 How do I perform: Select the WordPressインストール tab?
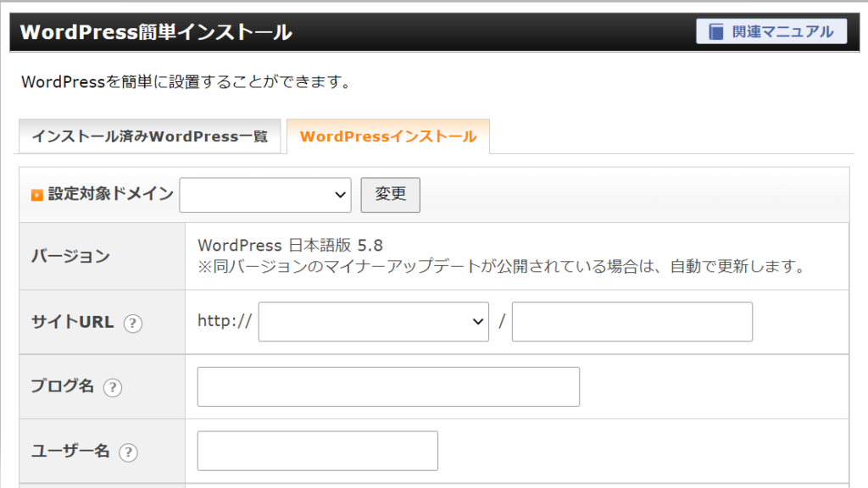(x=388, y=136)
